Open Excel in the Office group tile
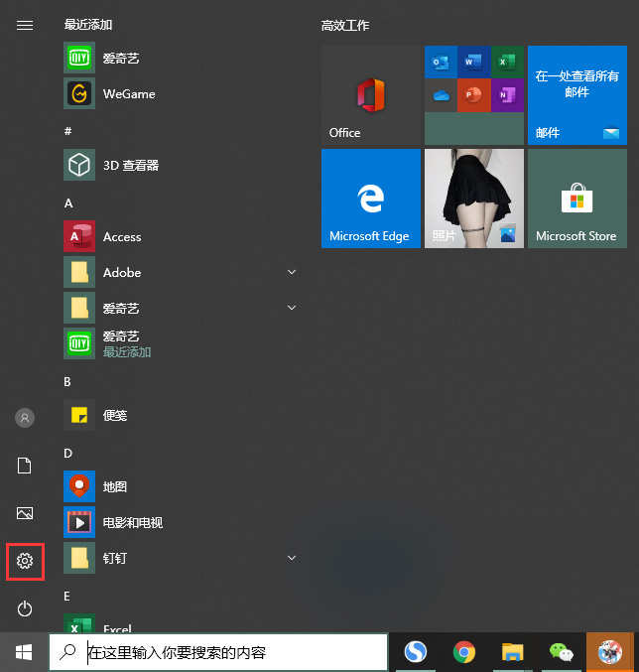Image resolution: width=639 pixels, height=672 pixels. tap(507, 63)
